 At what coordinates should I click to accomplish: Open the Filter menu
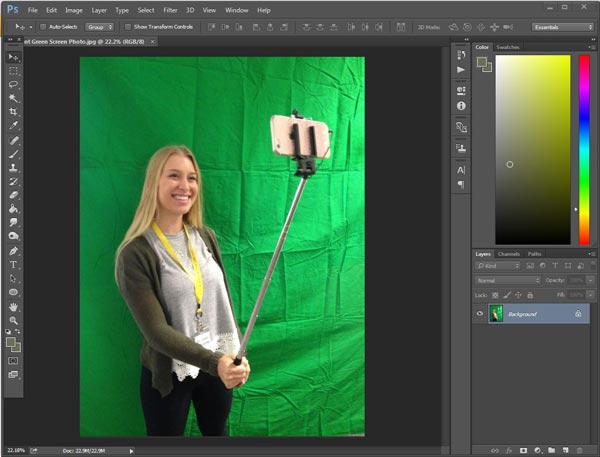[169, 10]
